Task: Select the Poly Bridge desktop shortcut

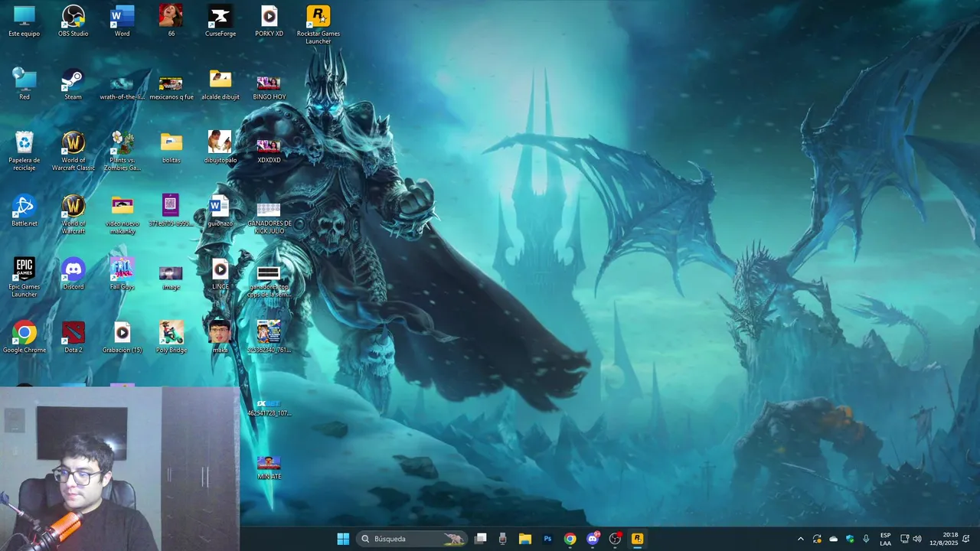Action: pyautogui.click(x=171, y=337)
